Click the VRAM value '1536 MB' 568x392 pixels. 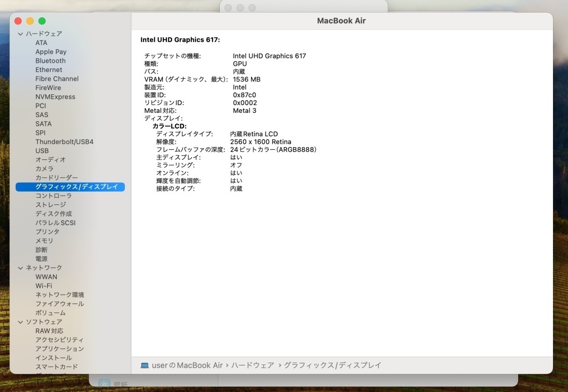click(247, 79)
